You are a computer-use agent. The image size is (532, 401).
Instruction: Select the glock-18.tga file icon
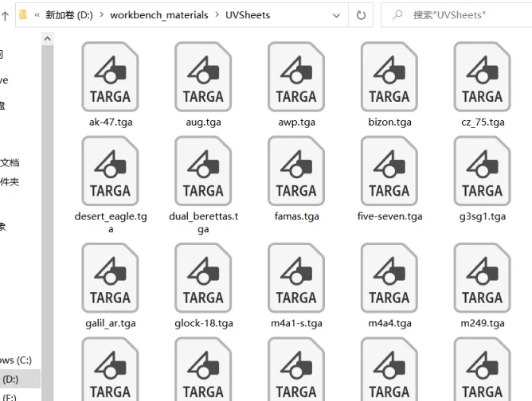click(203, 278)
